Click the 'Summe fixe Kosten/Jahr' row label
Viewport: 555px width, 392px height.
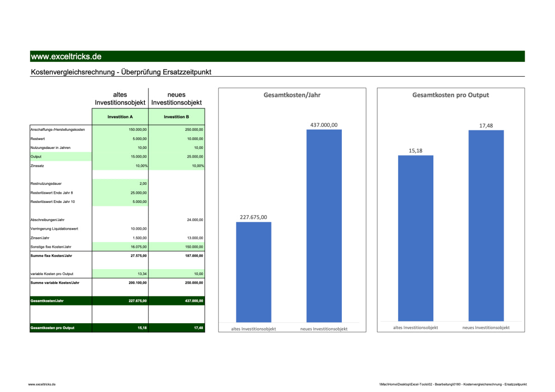[x=51, y=255]
